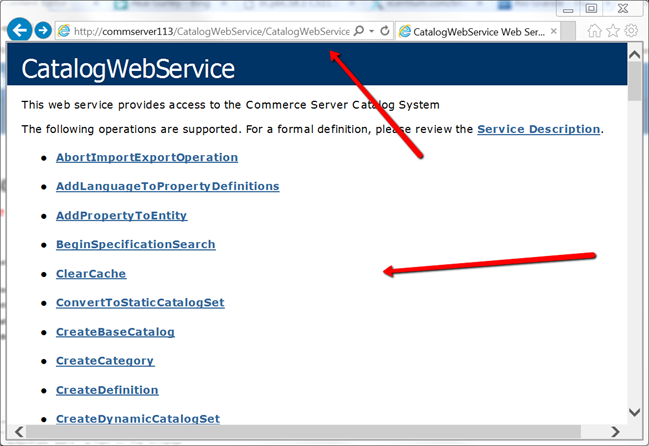Close the Internet Explorer window
Viewport: 649px width, 446px height.
[x=623, y=8]
